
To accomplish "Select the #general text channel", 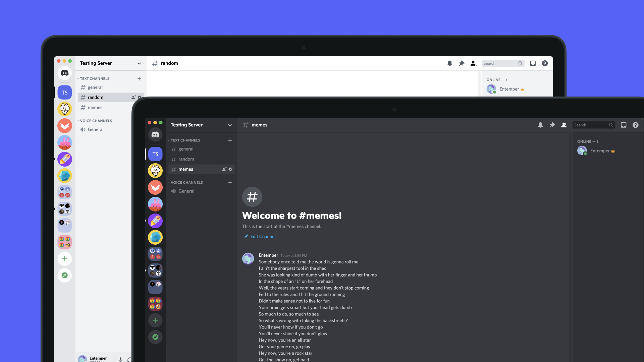I will point(186,148).
